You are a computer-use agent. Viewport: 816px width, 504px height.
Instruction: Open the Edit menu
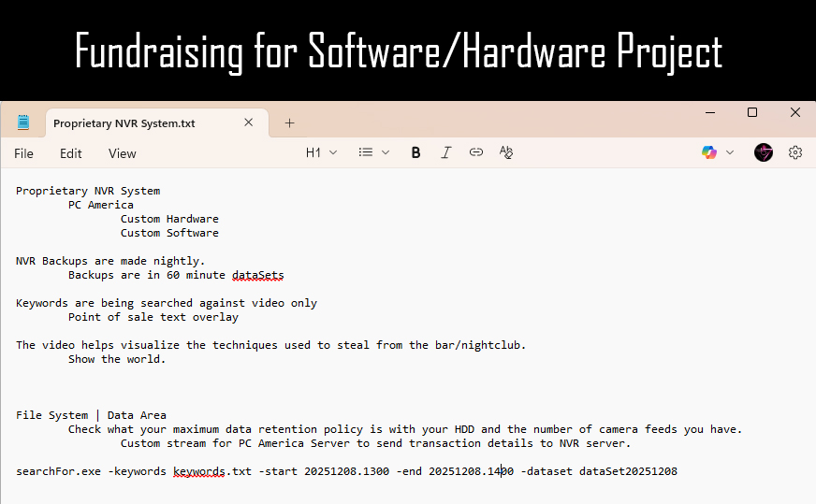pyautogui.click(x=71, y=153)
